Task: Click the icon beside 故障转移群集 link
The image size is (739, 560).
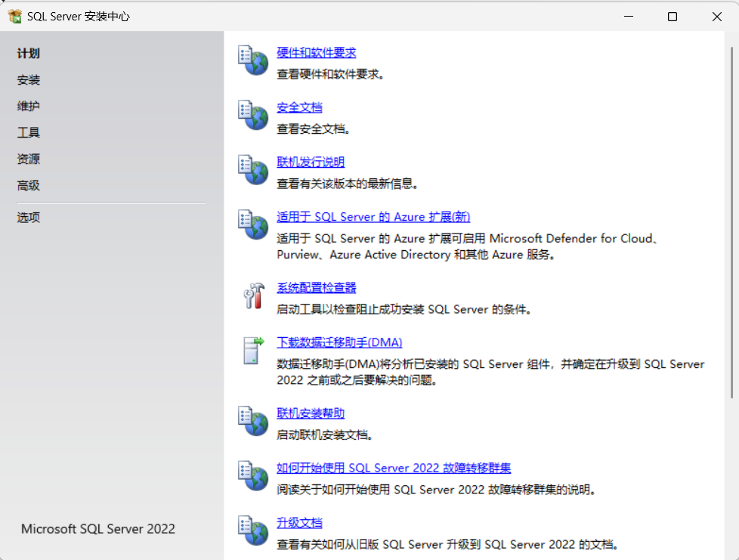Action: (253, 475)
